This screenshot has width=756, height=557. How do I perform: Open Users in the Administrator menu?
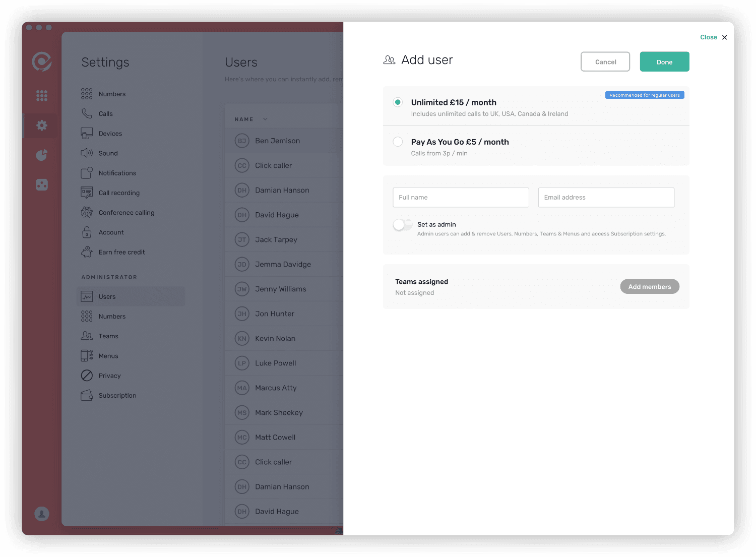pos(131,297)
